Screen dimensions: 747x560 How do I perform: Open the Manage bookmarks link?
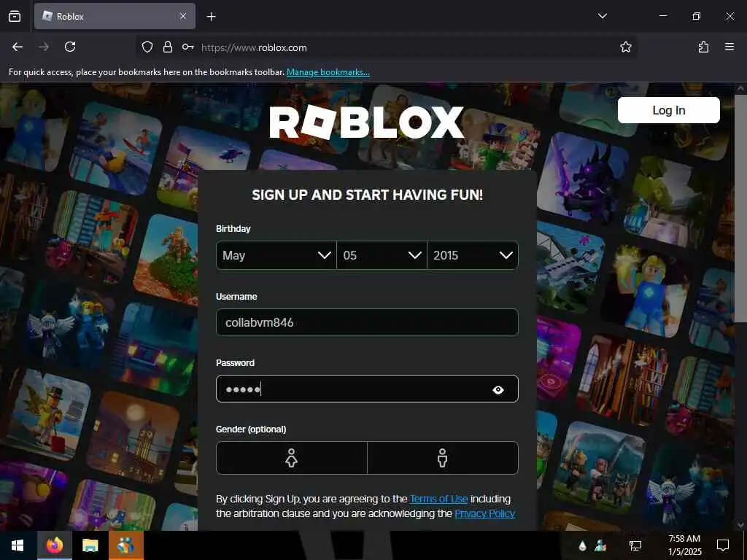point(328,72)
